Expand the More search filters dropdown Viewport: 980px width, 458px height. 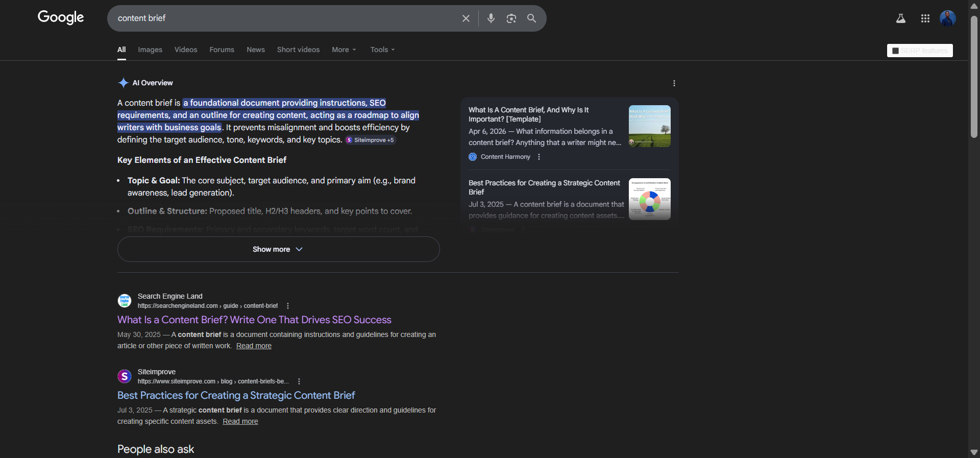(344, 50)
